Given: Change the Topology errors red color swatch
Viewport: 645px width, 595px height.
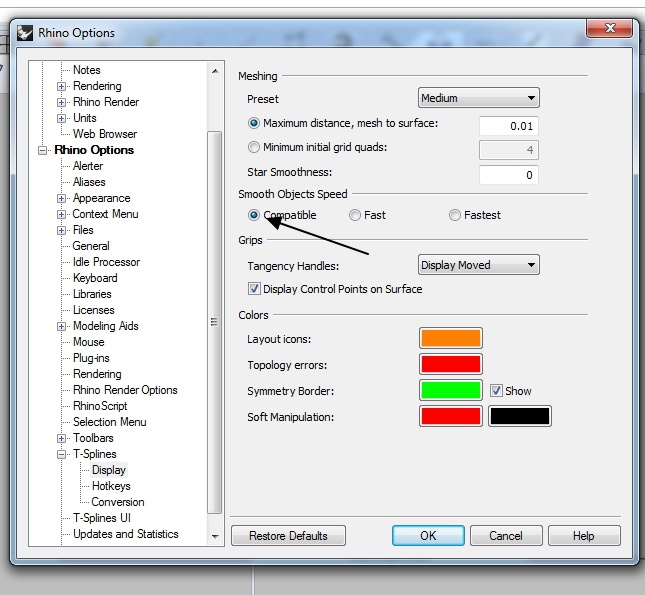Looking at the screenshot, I should (450, 364).
